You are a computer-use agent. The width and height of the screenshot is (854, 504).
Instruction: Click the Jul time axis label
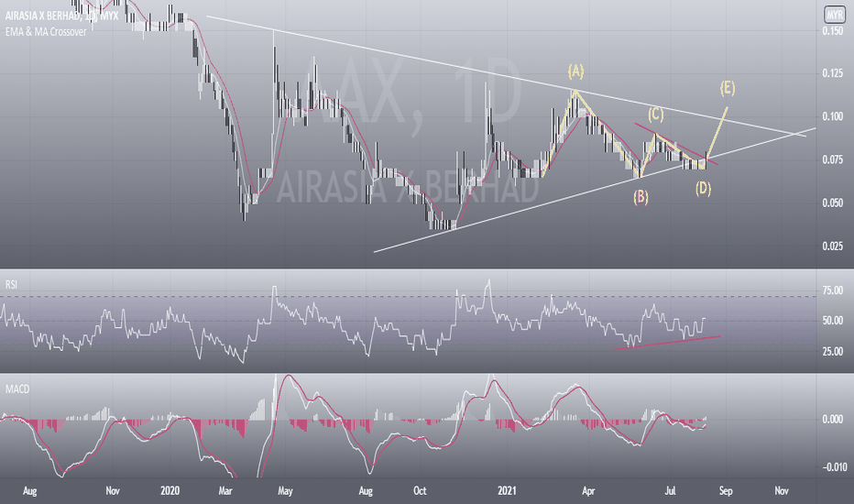pos(671,491)
